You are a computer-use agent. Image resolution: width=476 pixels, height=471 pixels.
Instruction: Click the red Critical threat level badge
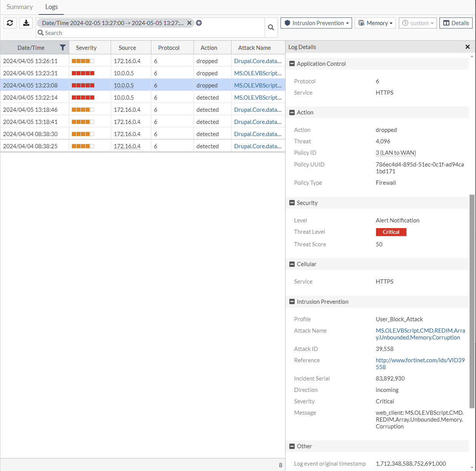click(391, 232)
